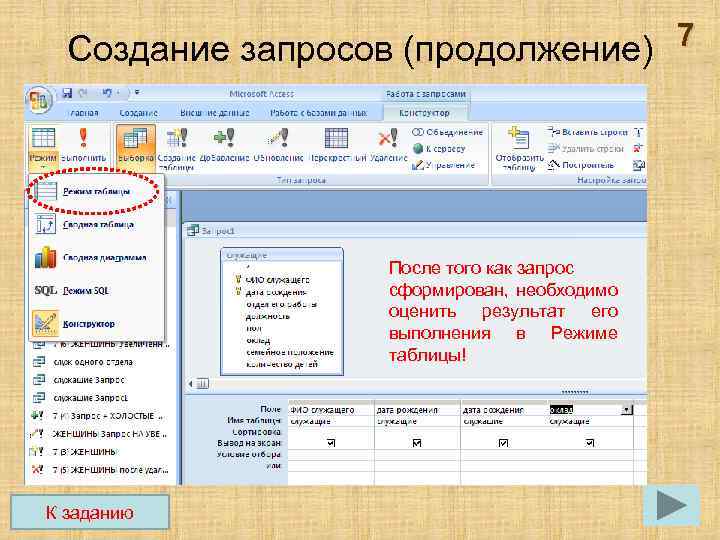Open the Создание ribbon tab
This screenshot has width=720, height=540.
(x=139, y=113)
